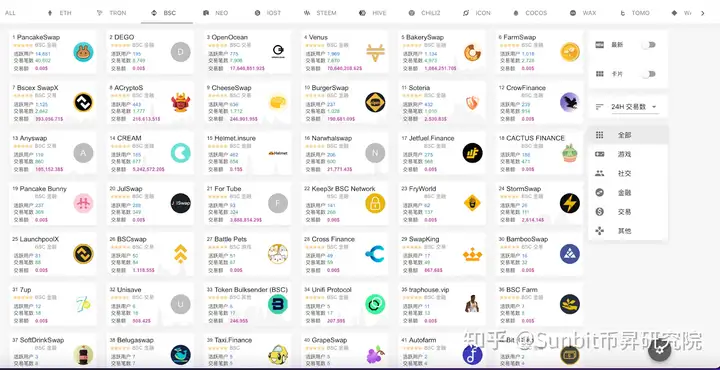Click the BSC Farm logo

(x=570, y=304)
